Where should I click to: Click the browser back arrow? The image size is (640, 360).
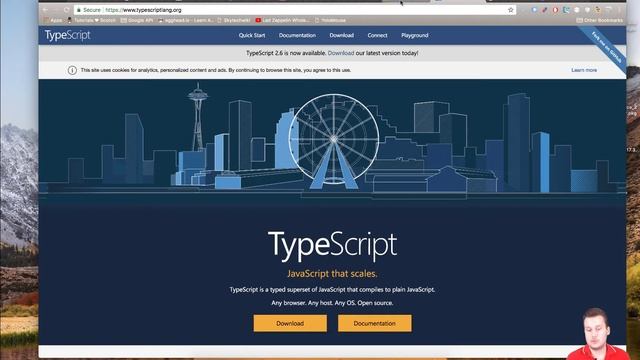coord(45,10)
